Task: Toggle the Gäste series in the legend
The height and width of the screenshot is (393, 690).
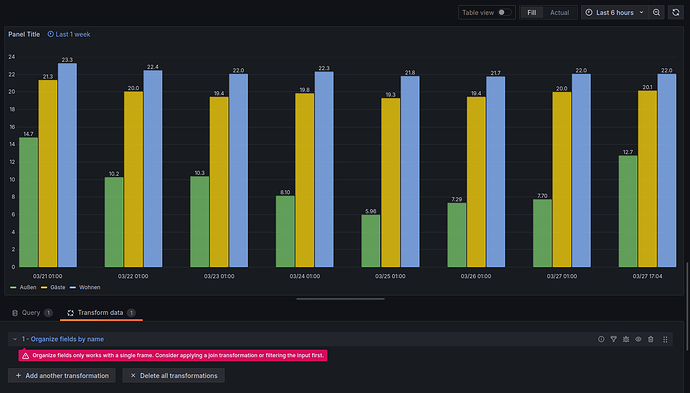Action: tap(58, 287)
